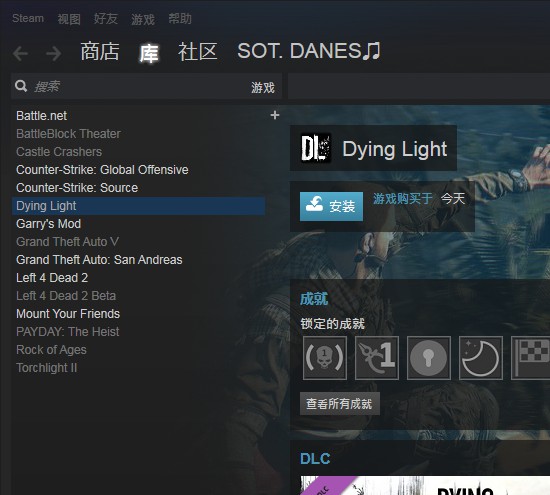Open the Dying Light DL logo icon
This screenshot has height=495, width=550.
(x=316, y=148)
